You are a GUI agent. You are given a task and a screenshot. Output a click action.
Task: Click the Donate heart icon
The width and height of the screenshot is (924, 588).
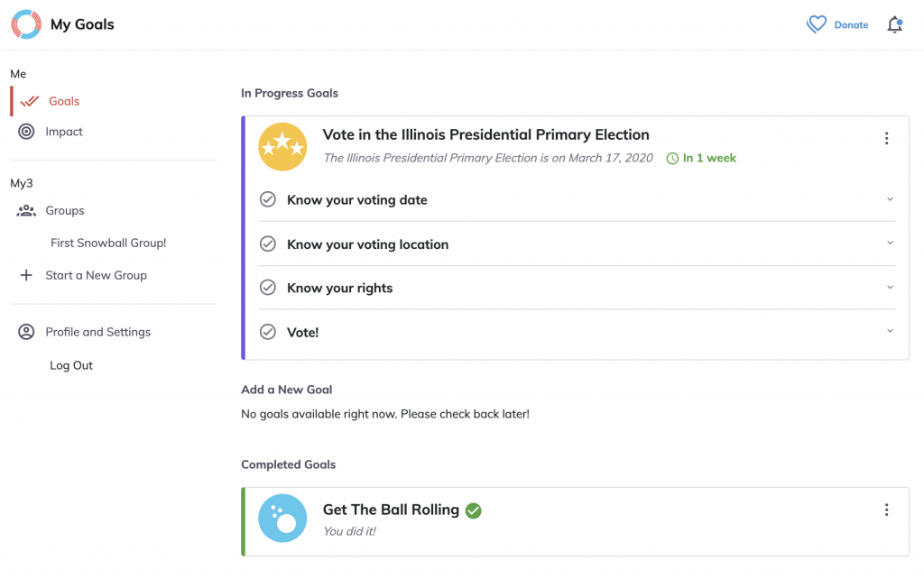tap(817, 25)
